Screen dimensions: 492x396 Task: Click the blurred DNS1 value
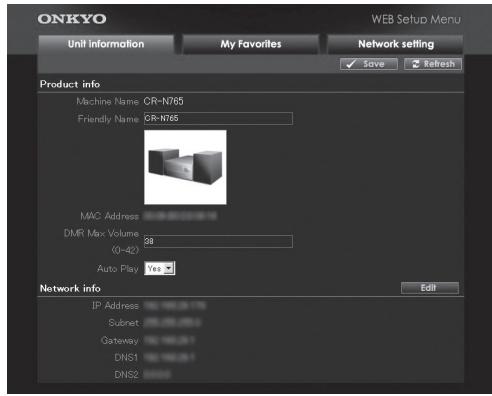169,358
